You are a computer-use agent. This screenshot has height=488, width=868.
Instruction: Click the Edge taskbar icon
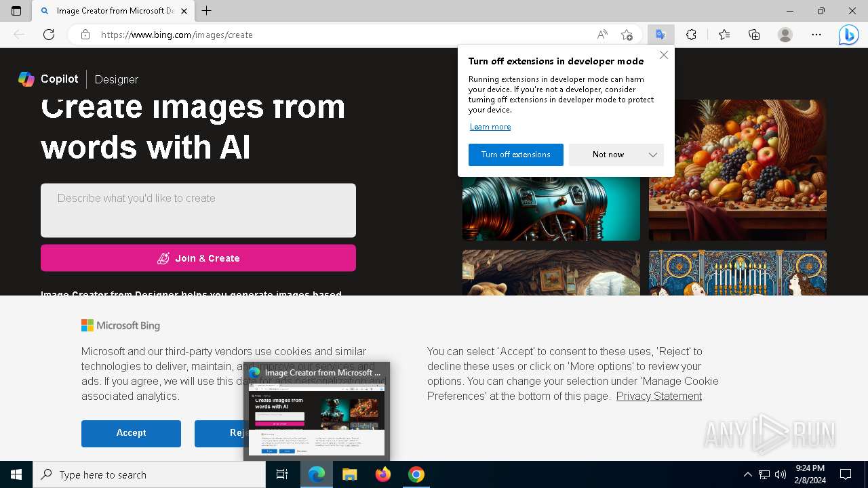pos(317,474)
